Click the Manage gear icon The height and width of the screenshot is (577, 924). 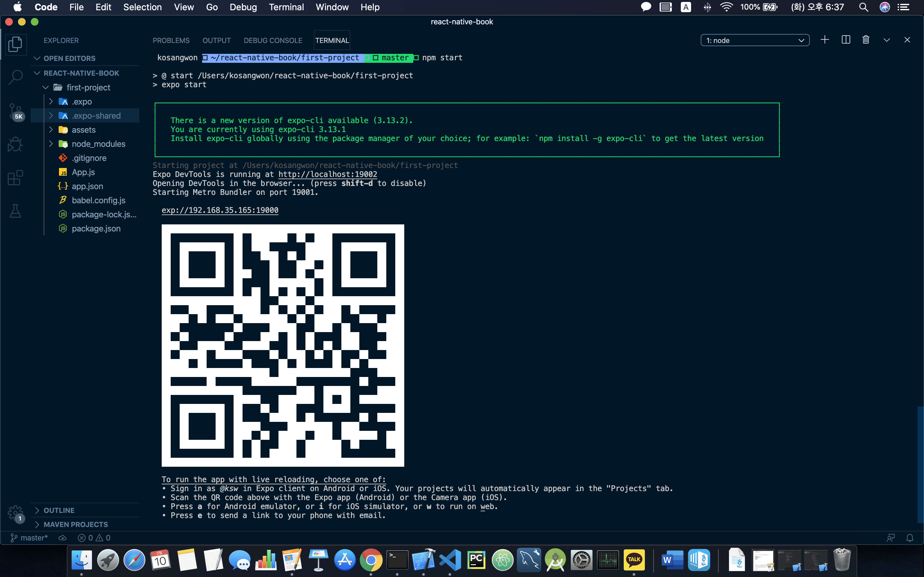(15, 512)
